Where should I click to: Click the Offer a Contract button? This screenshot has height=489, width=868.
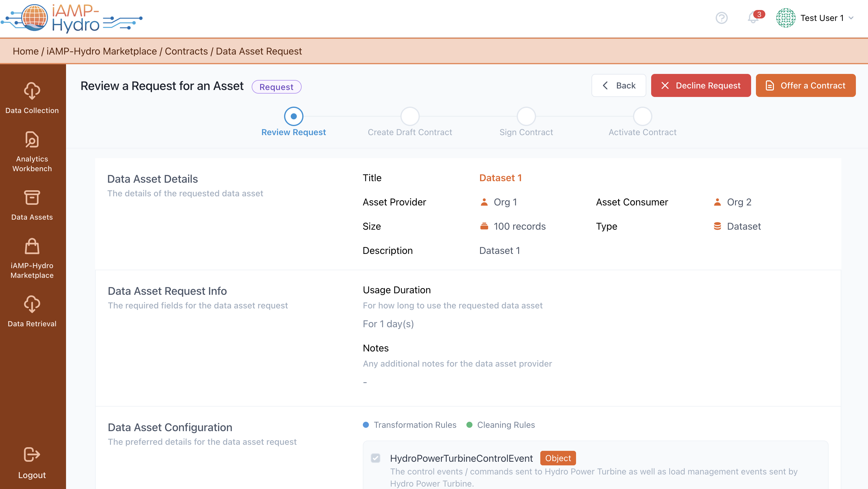click(805, 86)
